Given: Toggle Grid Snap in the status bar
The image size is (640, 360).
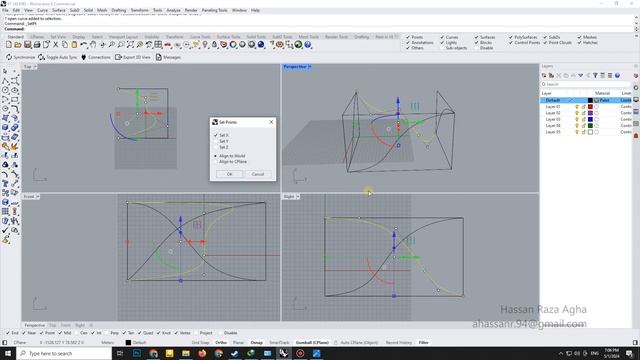Looking at the screenshot, I should [x=200, y=343].
